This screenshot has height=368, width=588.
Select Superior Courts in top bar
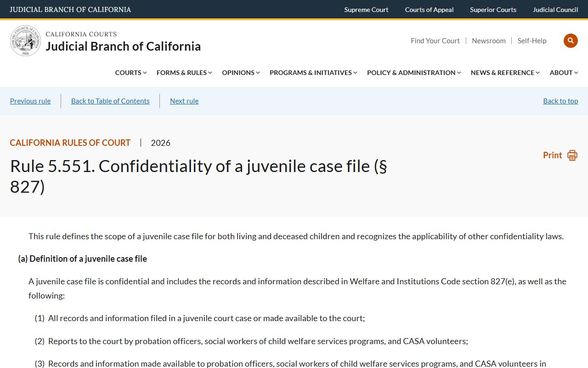click(x=493, y=10)
